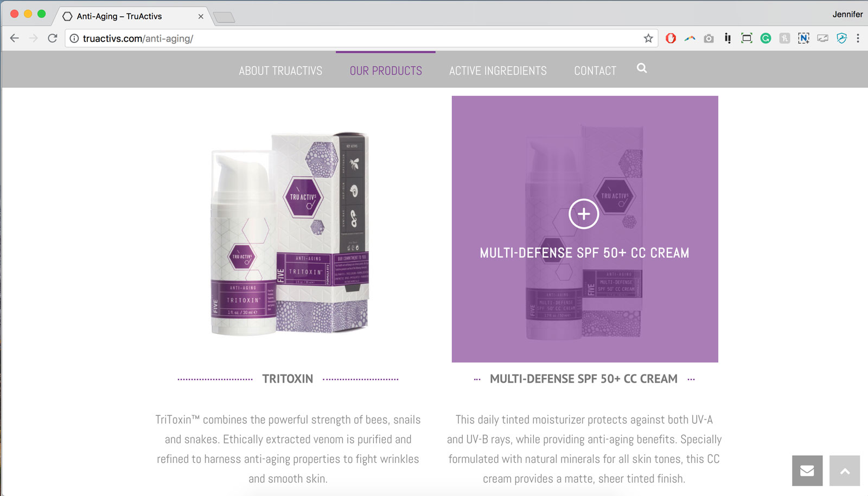Go back to the previous page

pos(15,39)
